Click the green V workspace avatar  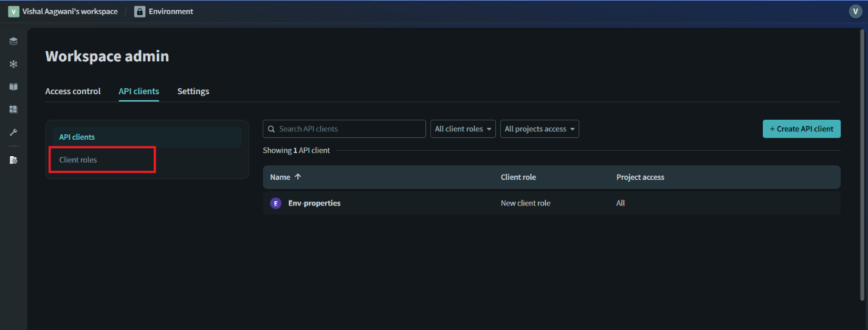pos(13,12)
